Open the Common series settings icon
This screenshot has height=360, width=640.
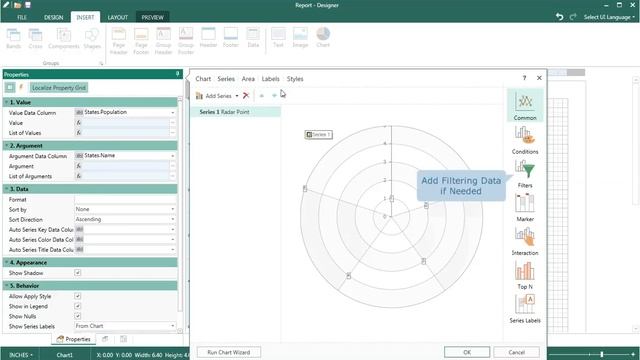525,106
